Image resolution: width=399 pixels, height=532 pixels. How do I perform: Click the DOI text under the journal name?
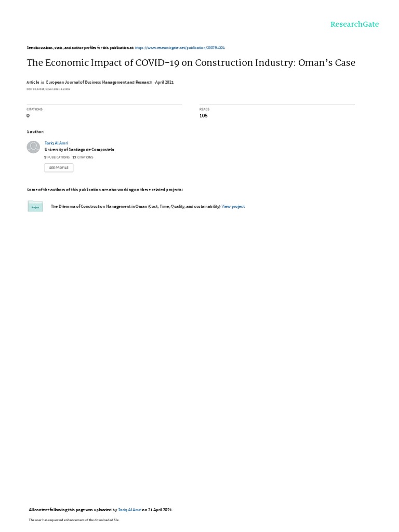tap(48, 89)
